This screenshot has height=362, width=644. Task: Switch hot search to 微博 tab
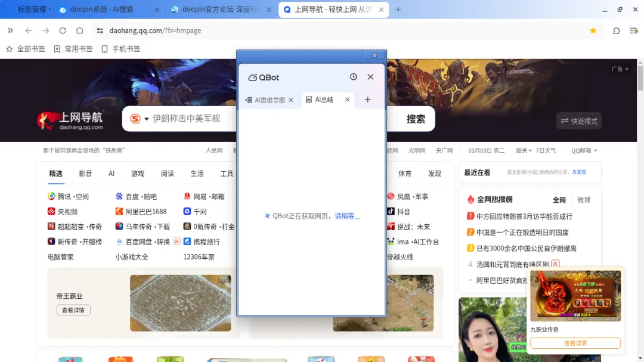tap(584, 200)
